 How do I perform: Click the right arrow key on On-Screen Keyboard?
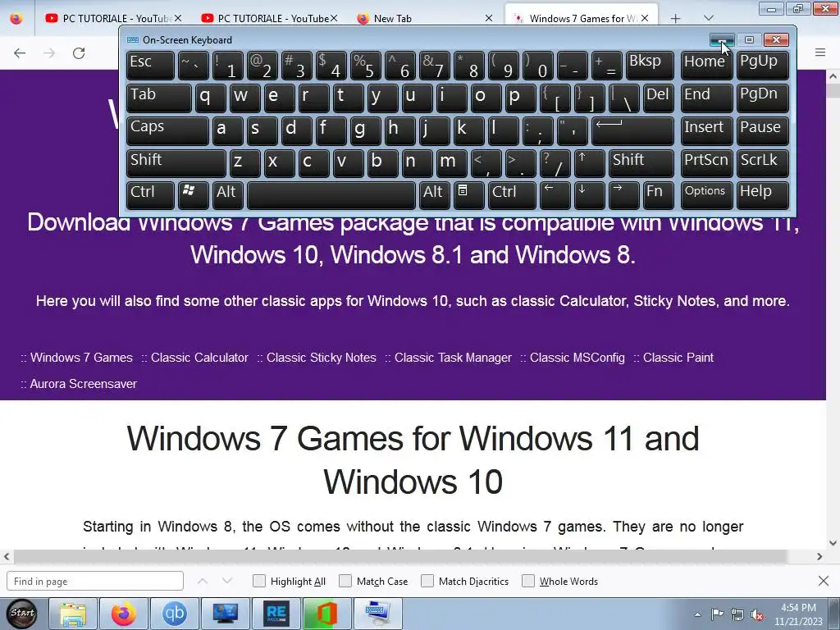(623, 195)
